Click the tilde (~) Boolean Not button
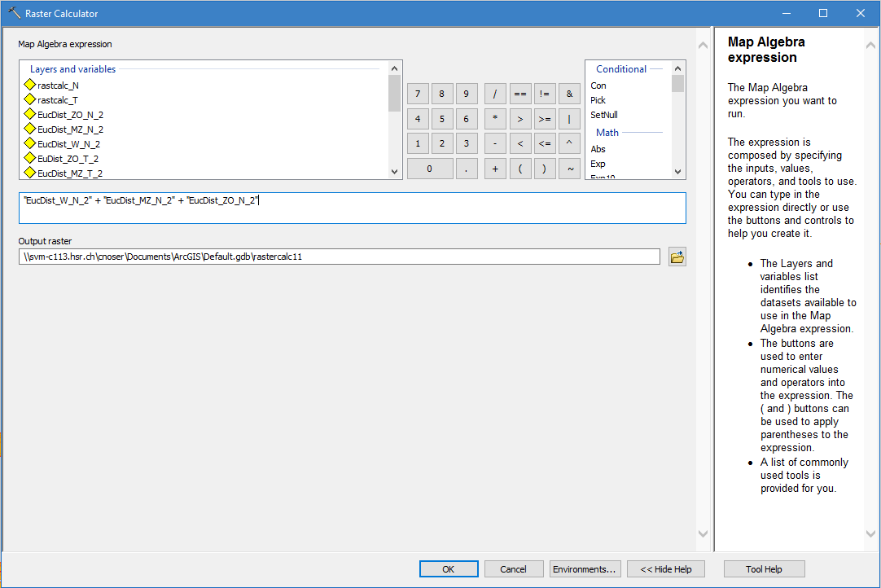881x588 pixels. tap(569, 169)
